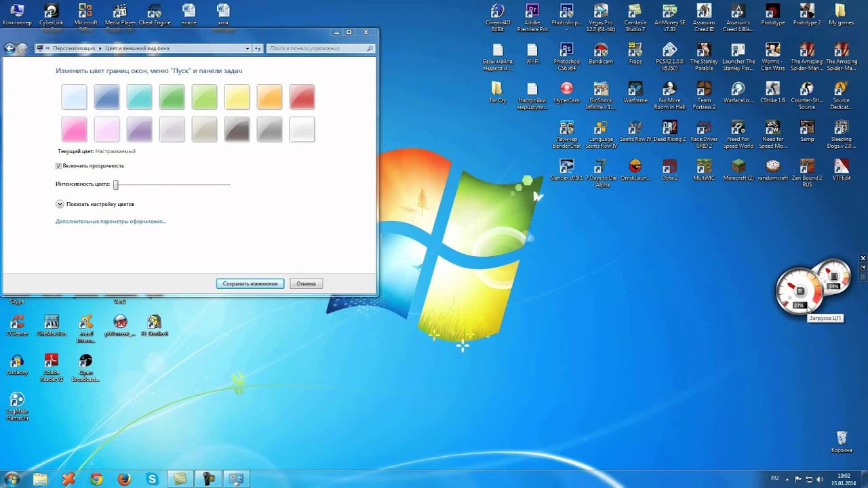Pick the blue twilight color swatch
This screenshot has height=488, width=868.
pos(106,97)
